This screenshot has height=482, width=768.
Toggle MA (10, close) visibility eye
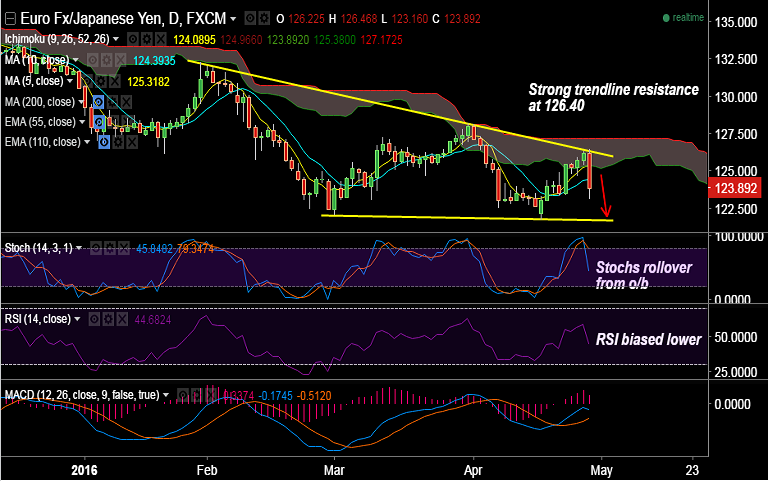coord(93,60)
